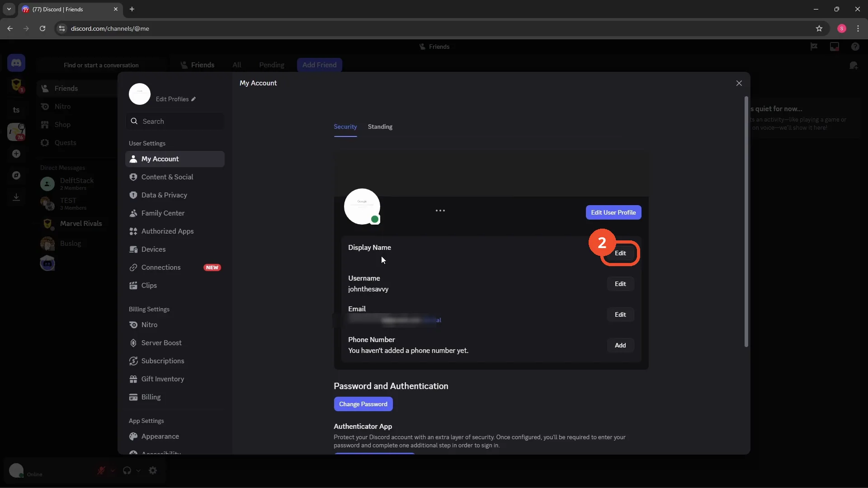Close the My Account settings panel
This screenshot has height=488, width=868.
point(739,83)
